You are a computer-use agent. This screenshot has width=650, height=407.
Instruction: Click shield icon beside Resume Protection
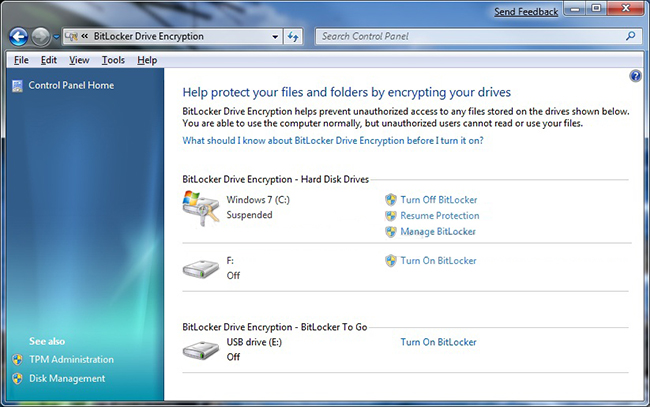click(390, 216)
